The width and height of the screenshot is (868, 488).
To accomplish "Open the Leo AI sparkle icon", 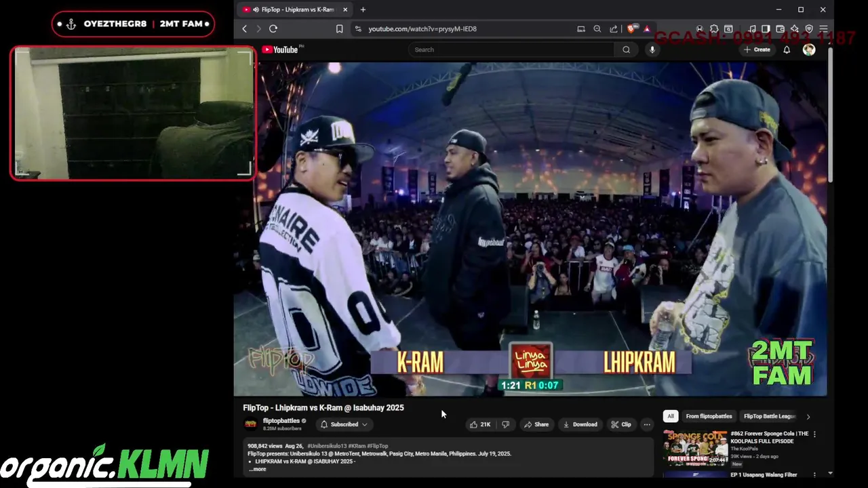I will [795, 29].
